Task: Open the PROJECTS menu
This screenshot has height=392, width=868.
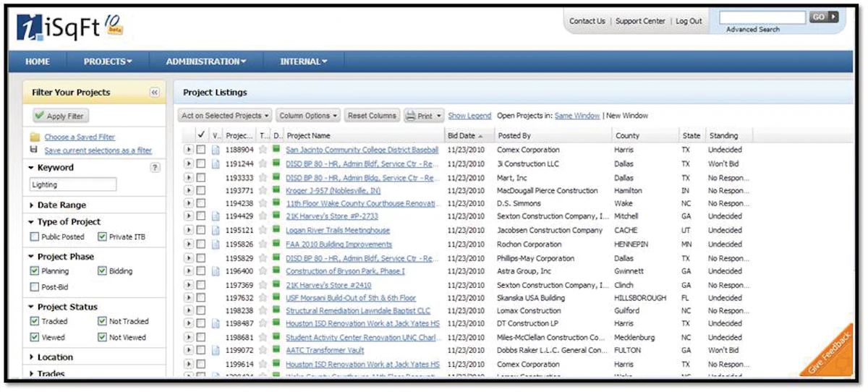Action: [x=108, y=61]
